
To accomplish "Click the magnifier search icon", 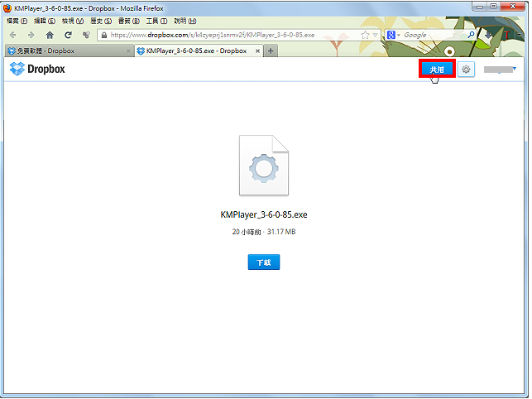I will coord(471,35).
